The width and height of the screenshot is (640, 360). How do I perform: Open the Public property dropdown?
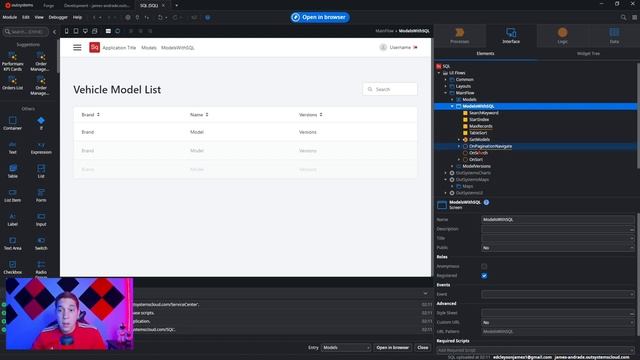558,248
